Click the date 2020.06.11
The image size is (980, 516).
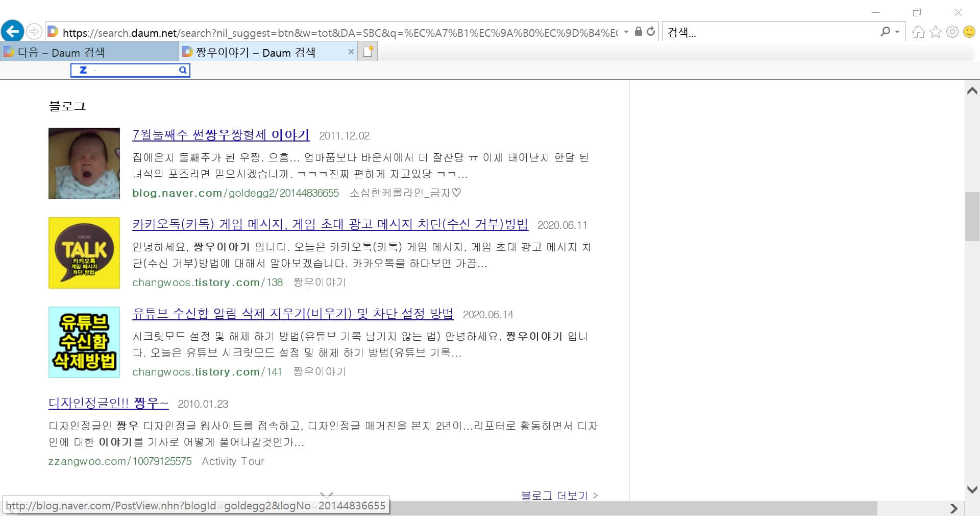[562, 225]
